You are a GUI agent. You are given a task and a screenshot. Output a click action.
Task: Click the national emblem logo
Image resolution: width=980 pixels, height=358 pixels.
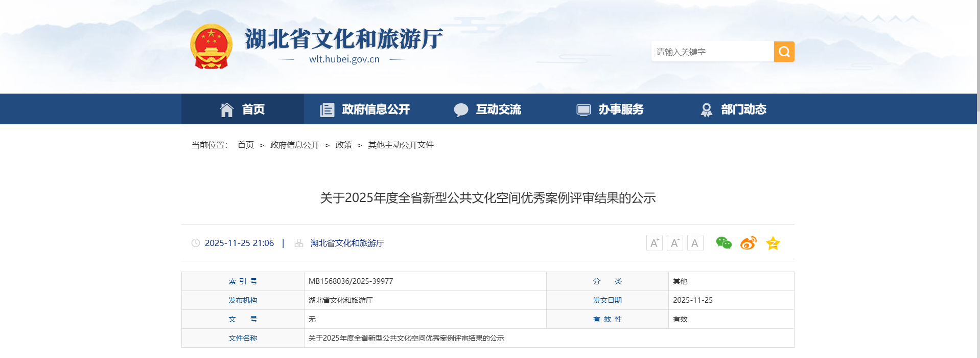(211, 47)
